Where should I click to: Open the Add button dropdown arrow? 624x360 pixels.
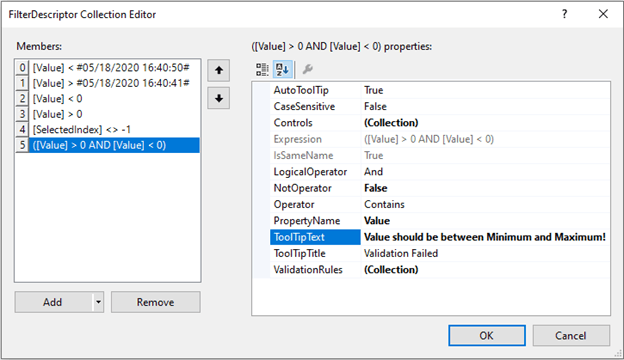pyautogui.click(x=98, y=302)
